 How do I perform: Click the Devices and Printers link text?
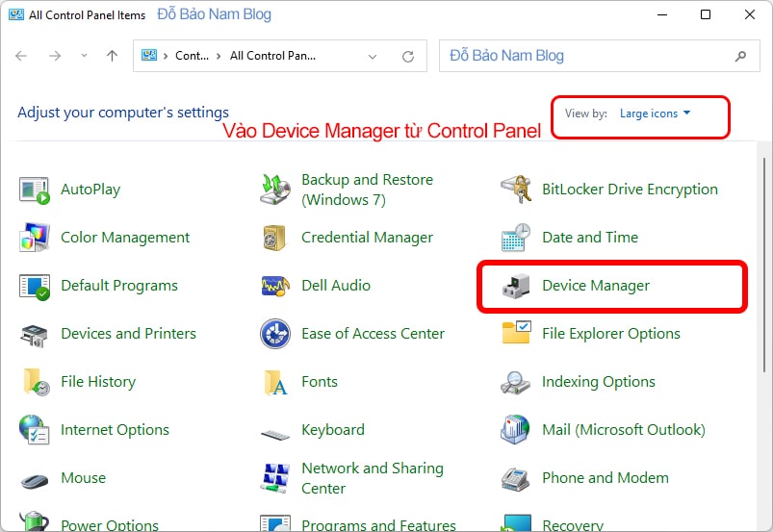(x=128, y=334)
